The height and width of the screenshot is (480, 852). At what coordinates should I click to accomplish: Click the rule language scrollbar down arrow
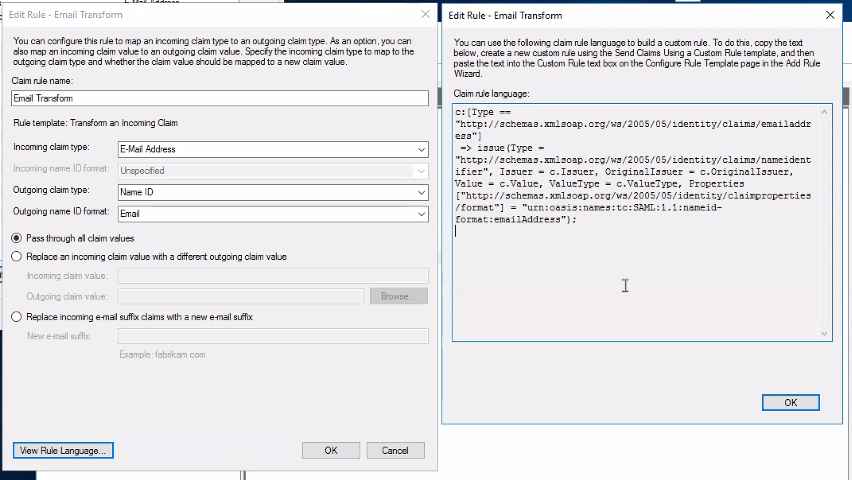coord(825,335)
